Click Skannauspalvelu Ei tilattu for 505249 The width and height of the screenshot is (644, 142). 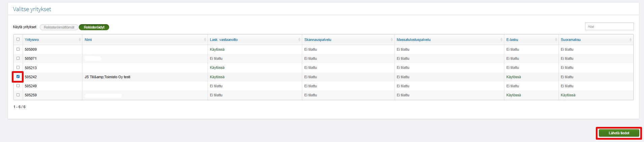pyautogui.click(x=311, y=86)
